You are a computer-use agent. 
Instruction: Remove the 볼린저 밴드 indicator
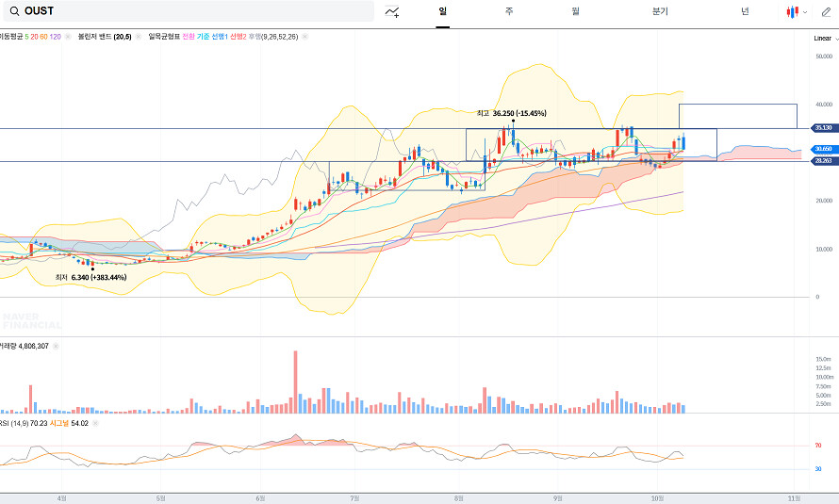click(x=138, y=37)
